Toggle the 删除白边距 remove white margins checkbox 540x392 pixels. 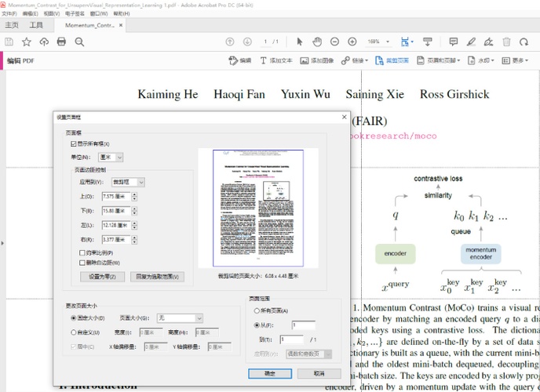pyautogui.click(x=82, y=263)
